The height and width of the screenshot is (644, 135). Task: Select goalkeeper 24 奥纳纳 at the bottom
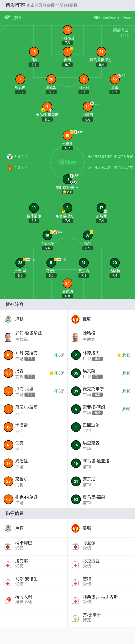click(67, 283)
